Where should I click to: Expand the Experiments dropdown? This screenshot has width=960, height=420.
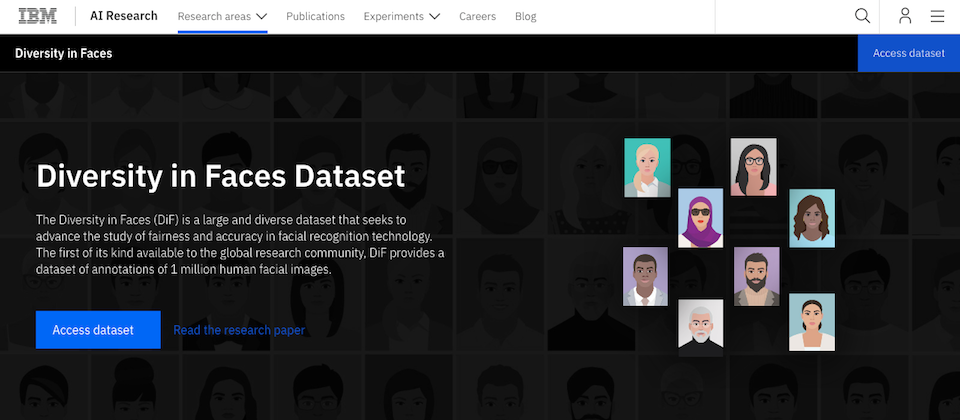pyautogui.click(x=402, y=17)
